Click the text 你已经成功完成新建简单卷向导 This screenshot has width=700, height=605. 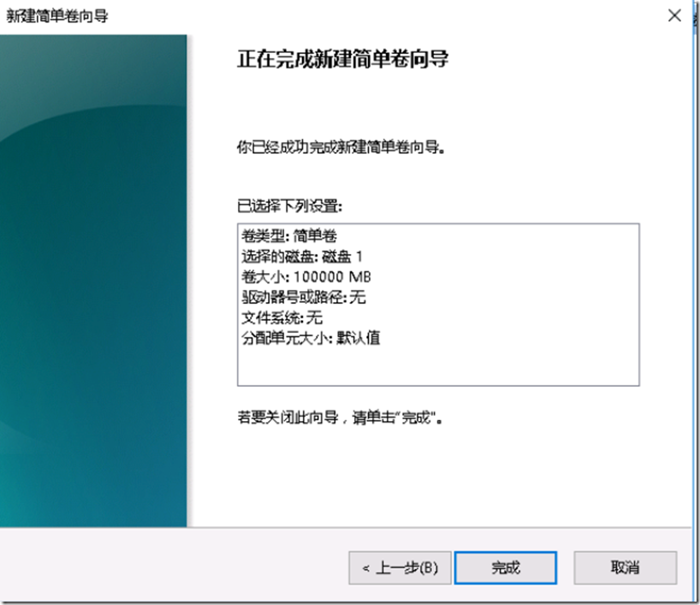pyautogui.click(x=341, y=146)
